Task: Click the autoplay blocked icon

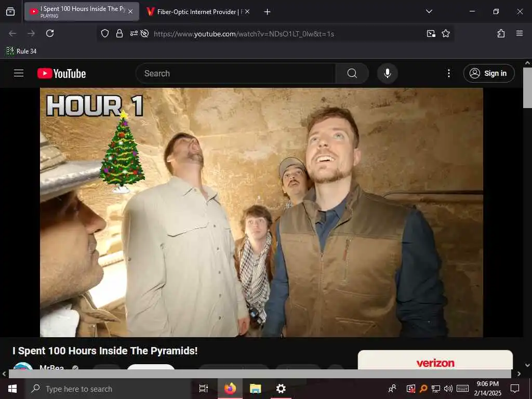Action: coord(145,33)
